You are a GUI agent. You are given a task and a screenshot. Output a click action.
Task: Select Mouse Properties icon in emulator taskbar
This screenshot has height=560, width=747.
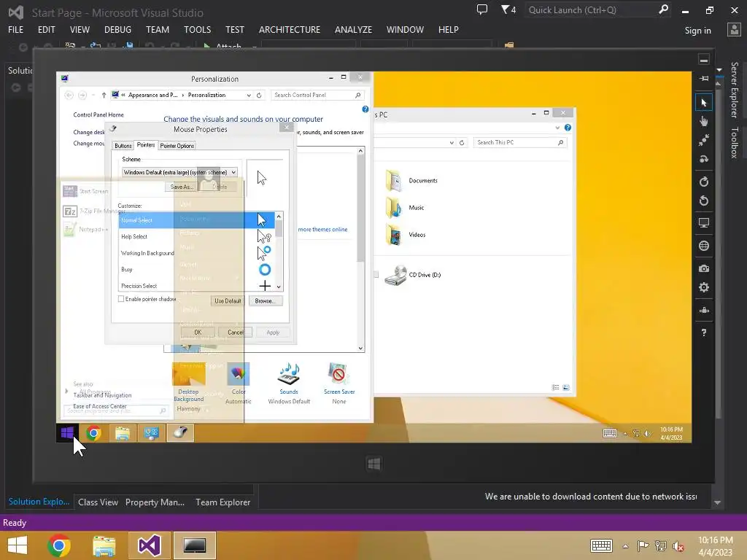180,433
